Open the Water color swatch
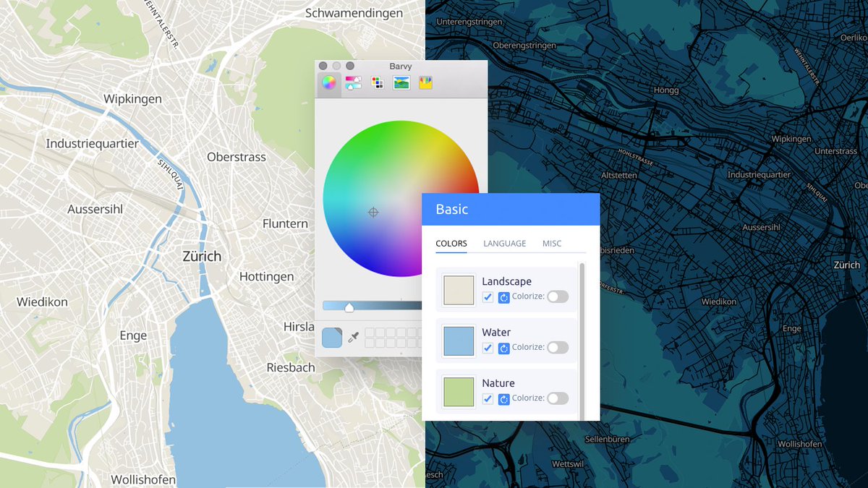 (x=459, y=341)
